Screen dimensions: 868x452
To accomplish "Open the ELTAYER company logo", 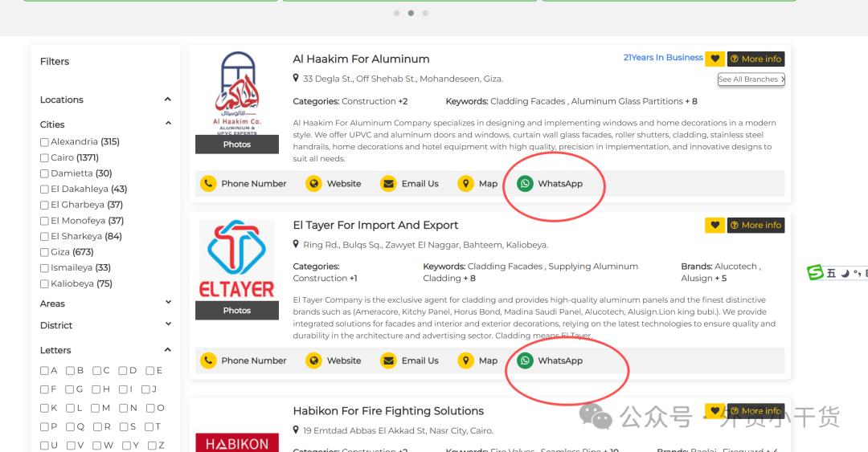I will pos(237,260).
